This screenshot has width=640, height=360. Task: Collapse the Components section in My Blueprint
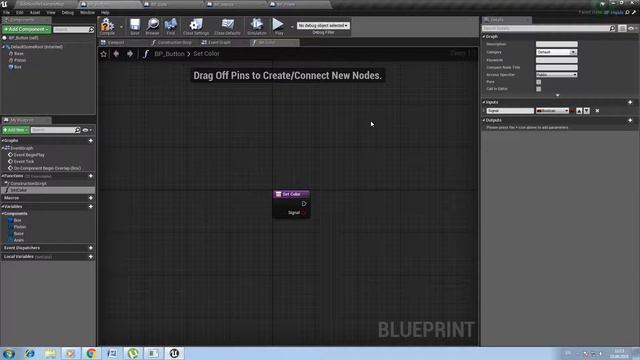click(2, 213)
